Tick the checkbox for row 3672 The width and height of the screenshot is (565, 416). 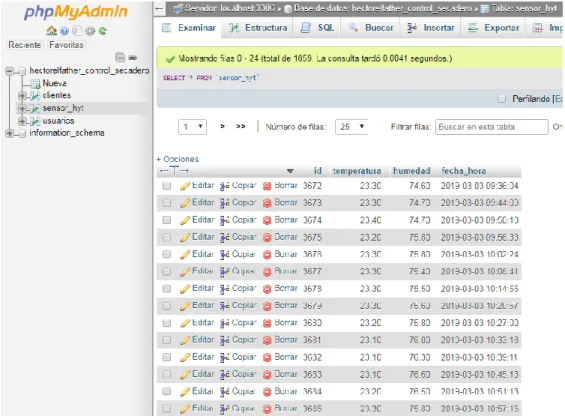tap(166, 186)
